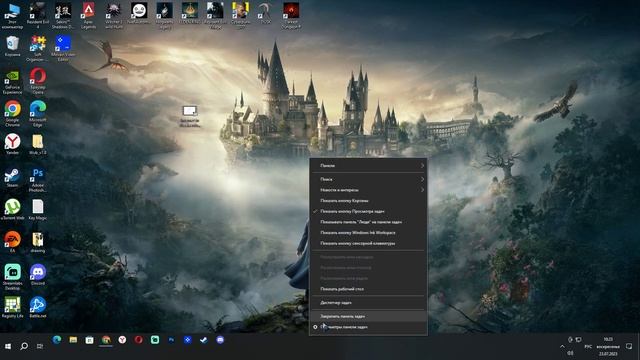Toggle Показать кнопку сенсорной клавиатуры
640x360 pixels.
[x=368, y=243]
